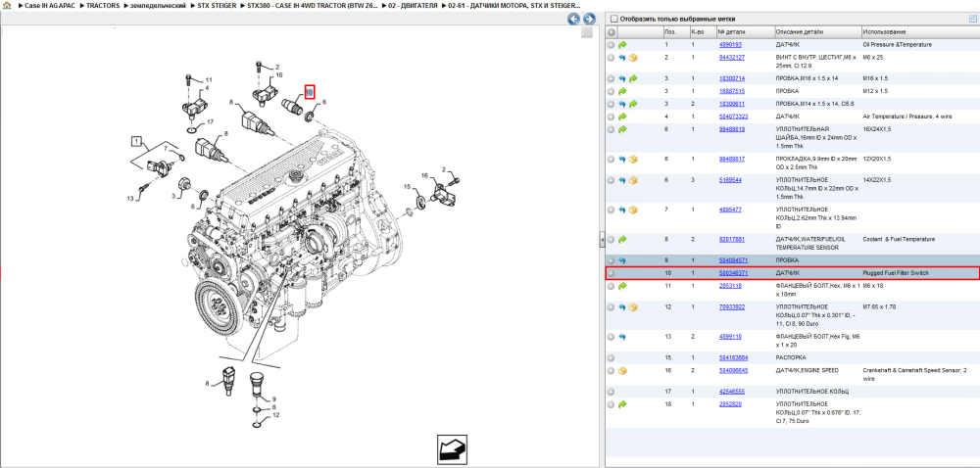Click the small gray square above the diagram
This screenshot has width=980, height=468.
(586, 33)
